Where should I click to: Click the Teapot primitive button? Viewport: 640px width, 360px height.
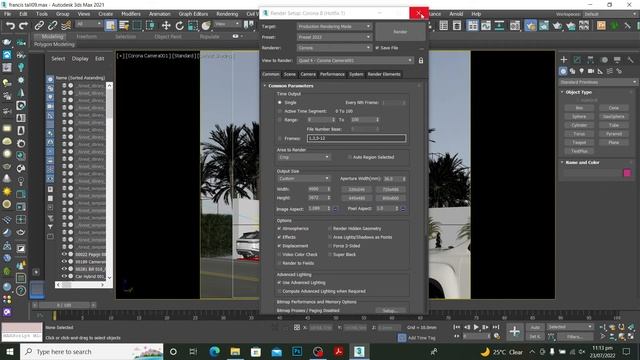579,142
